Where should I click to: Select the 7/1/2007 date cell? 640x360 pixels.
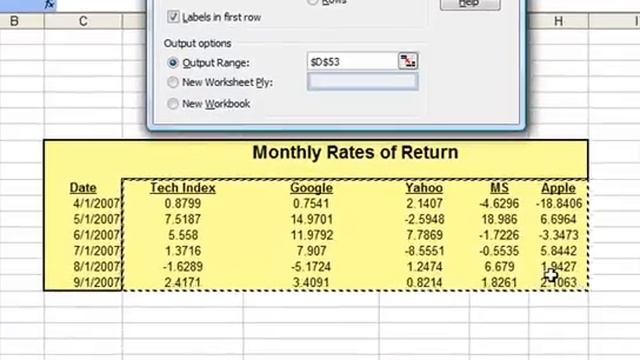pos(96,251)
